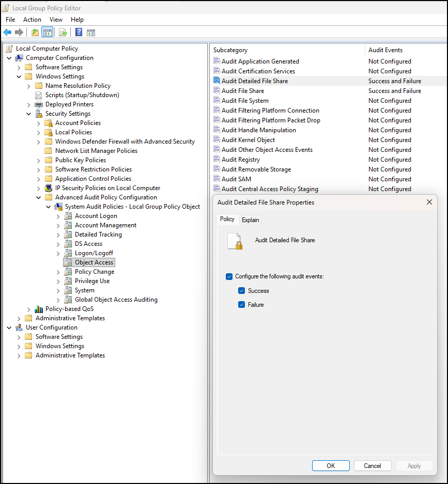The image size is (448, 484).
Task: Select Application Control Policies in the tree
Action: click(x=93, y=179)
